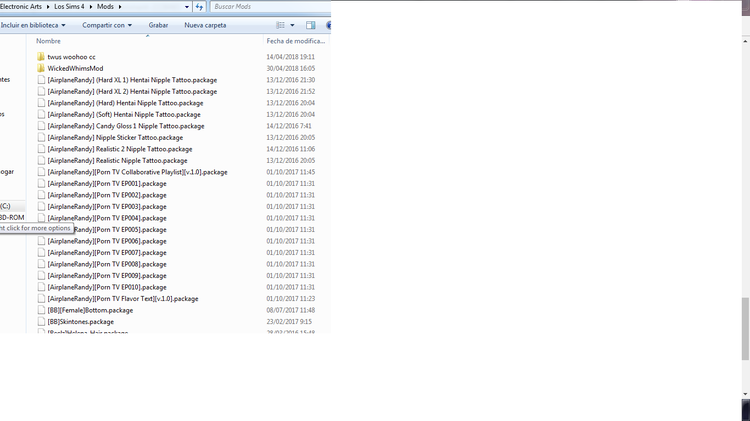
Task: Open the Compartir con menu
Action: (x=107, y=25)
